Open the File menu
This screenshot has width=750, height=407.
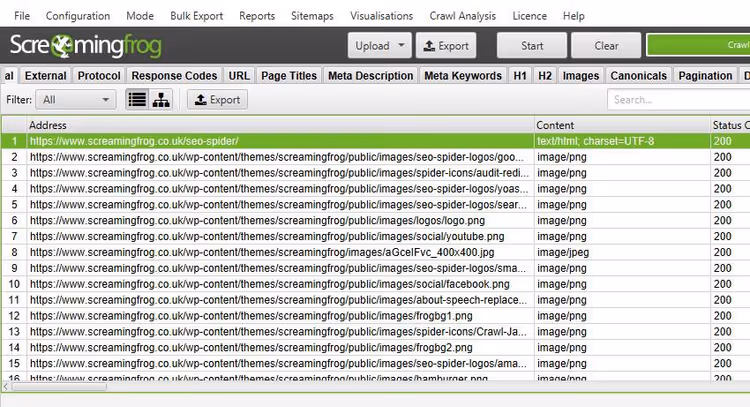[x=22, y=16]
